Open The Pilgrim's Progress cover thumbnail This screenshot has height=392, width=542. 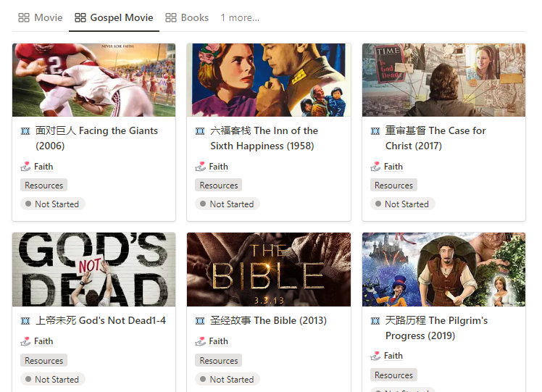coord(443,270)
